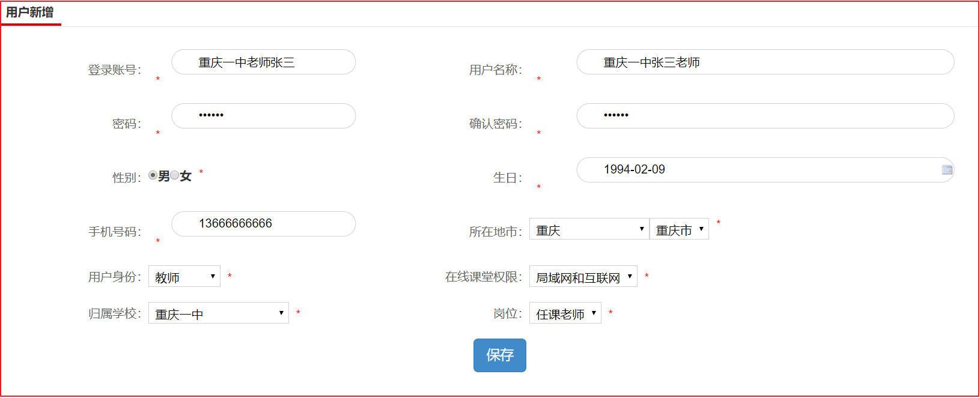
Task: Click into the 确认密码 field
Action: click(x=765, y=116)
